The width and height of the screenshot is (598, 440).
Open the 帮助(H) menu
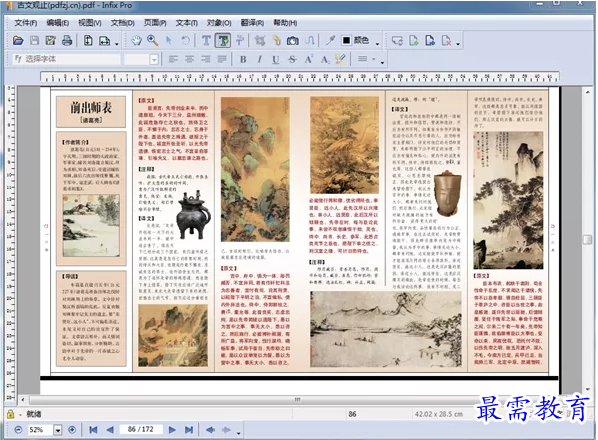pos(285,23)
